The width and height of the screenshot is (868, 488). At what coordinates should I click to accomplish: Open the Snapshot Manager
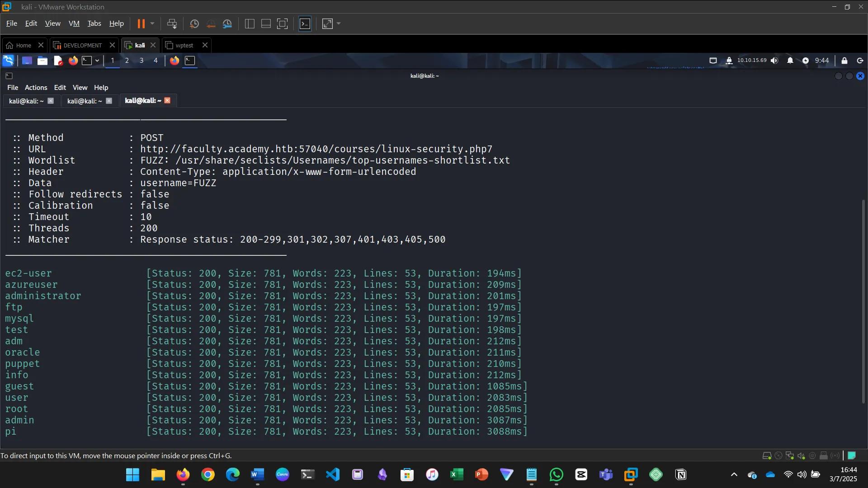(228, 24)
